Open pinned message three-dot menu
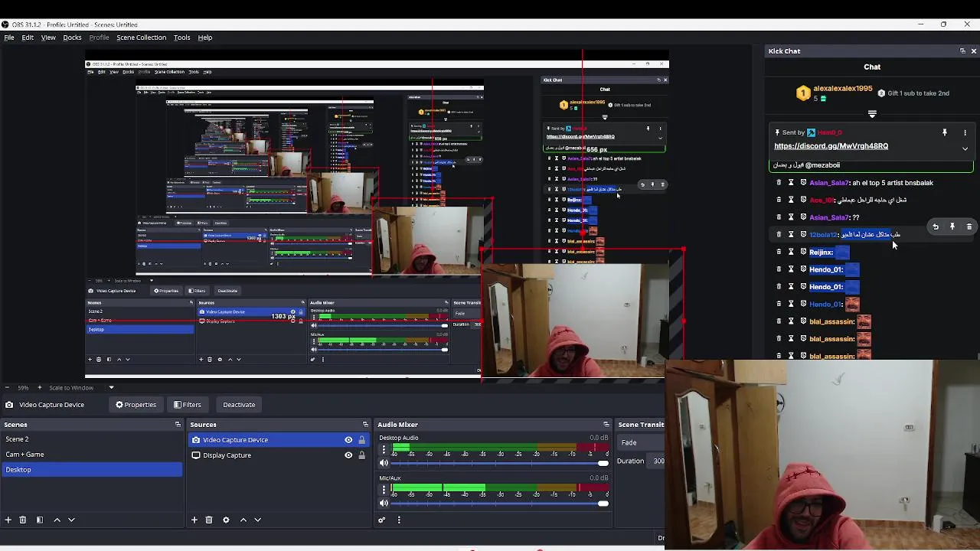Screen dimensions: 980x551 click(x=965, y=132)
